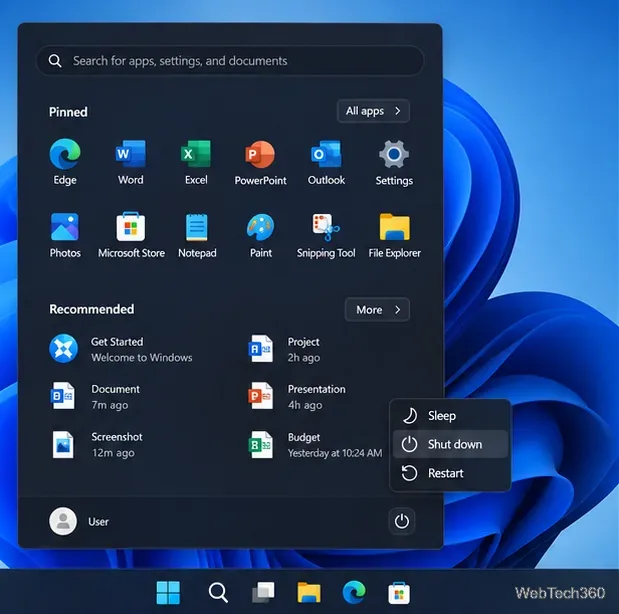Open the Budget spreadsheet from yesterday
The width and height of the screenshot is (619, 614).
pyautogui.click(x=315, y=445)
